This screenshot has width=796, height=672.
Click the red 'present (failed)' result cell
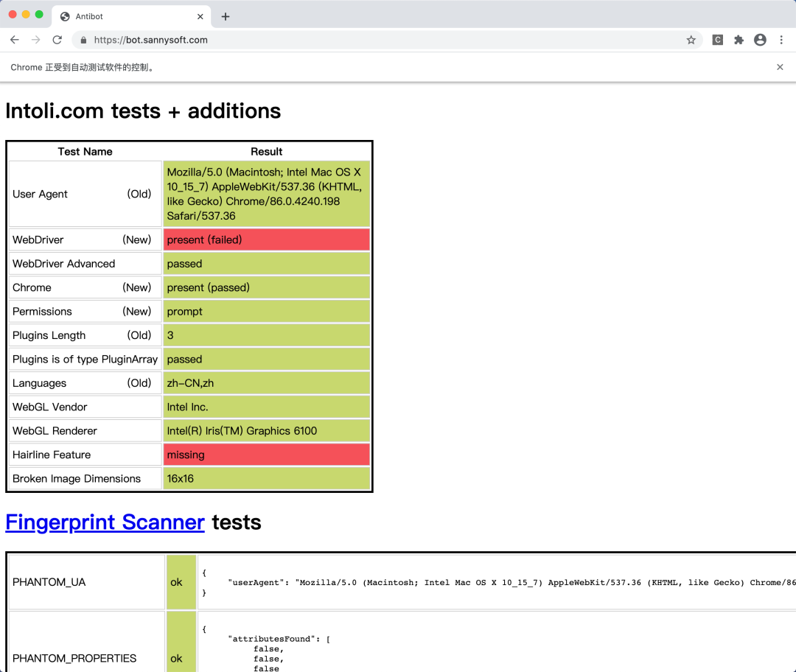267,239
